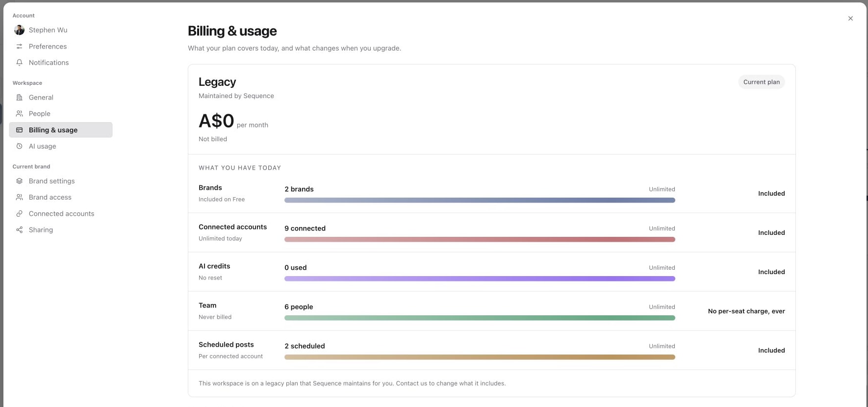
Task: Go to Notifications settings
Action: click(x=61, y=62)
